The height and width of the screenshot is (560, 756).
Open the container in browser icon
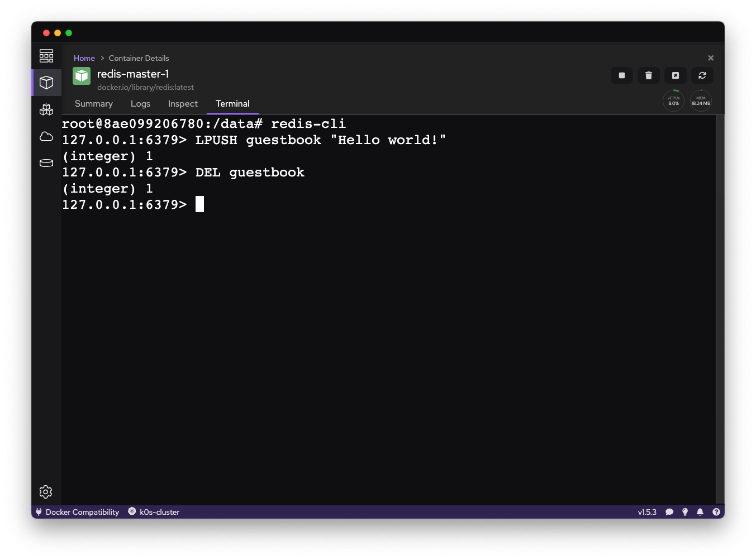click(x=676, y=75)
